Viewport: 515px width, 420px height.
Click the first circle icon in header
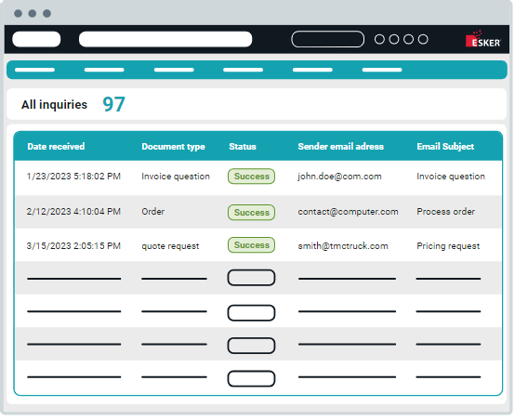(380, 39)
